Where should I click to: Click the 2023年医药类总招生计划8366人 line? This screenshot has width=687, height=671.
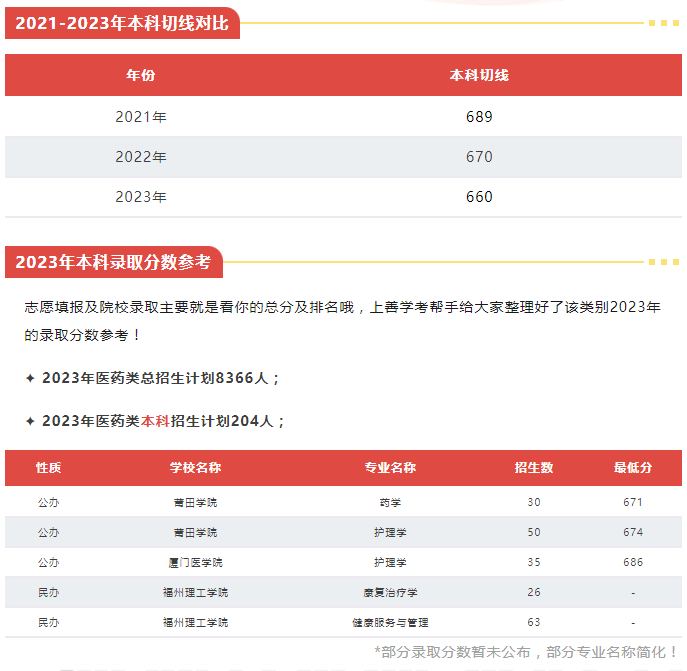coord(160,378)
